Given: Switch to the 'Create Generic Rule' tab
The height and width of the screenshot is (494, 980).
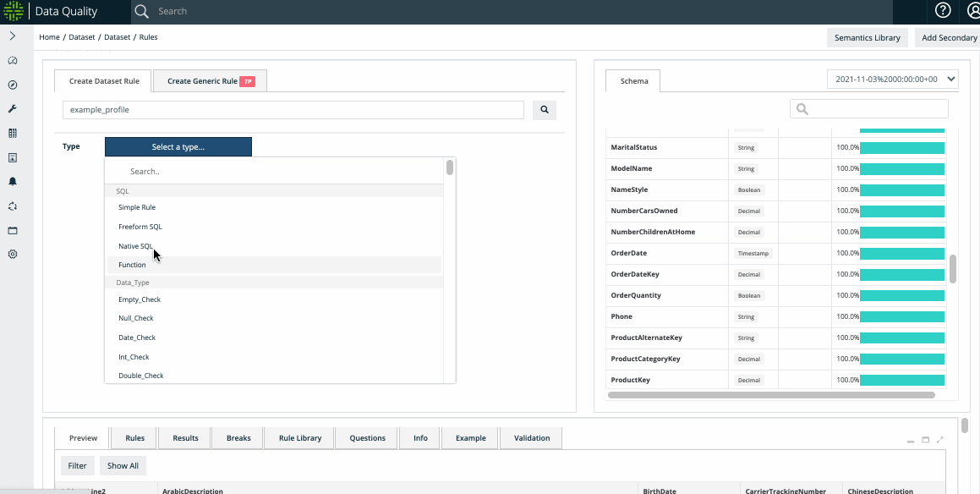Looking at the screenshot, I should point(210,81).
